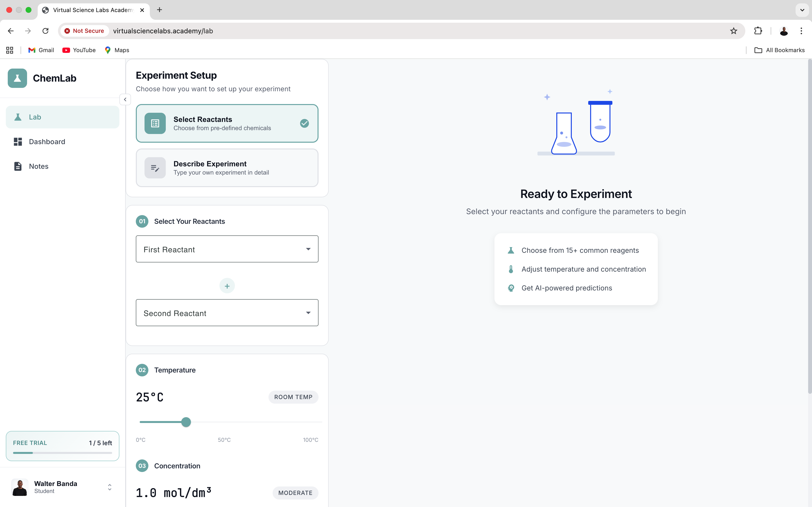Image resolution: width=812 pixels, height=507 pixels.
Task: Select the Select Reactants setup option
Action: [227, 123]
